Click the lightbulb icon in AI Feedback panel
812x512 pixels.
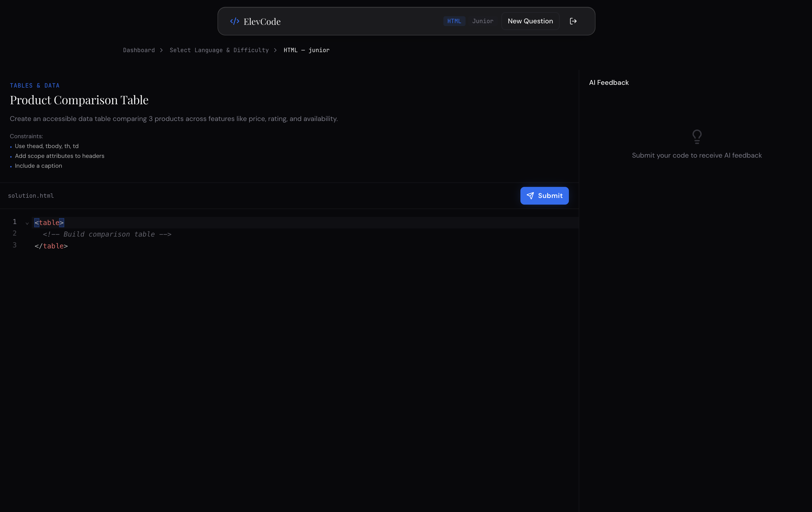click(x=697, y=136)
